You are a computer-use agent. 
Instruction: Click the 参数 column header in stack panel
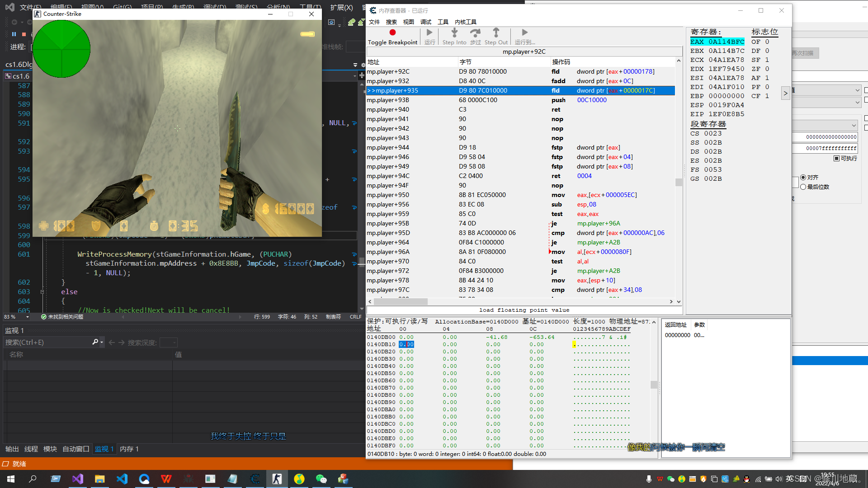(699, 325)
